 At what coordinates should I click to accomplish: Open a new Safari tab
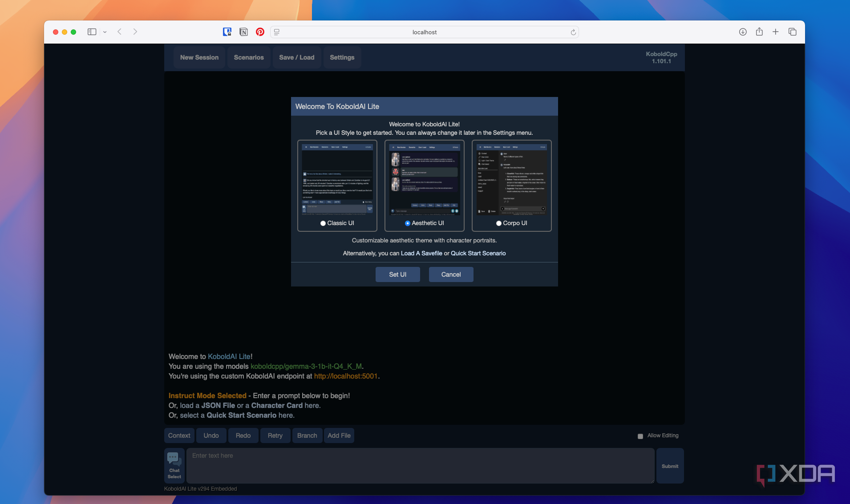[775, 32]
